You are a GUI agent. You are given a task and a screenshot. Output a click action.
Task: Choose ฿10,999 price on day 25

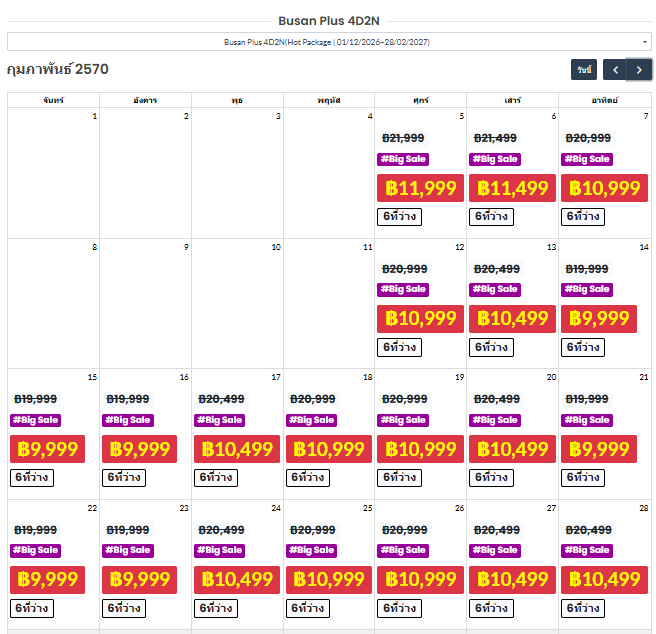coord(329,580)
